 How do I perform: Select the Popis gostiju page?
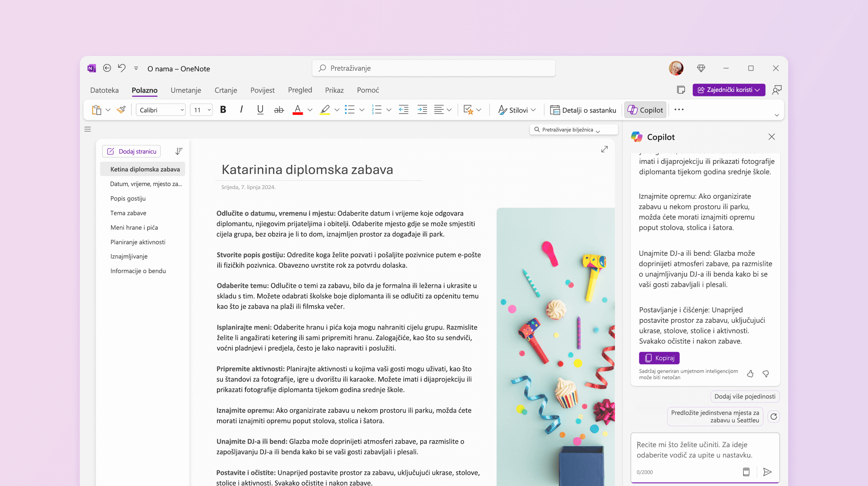[x=128, y=199]
